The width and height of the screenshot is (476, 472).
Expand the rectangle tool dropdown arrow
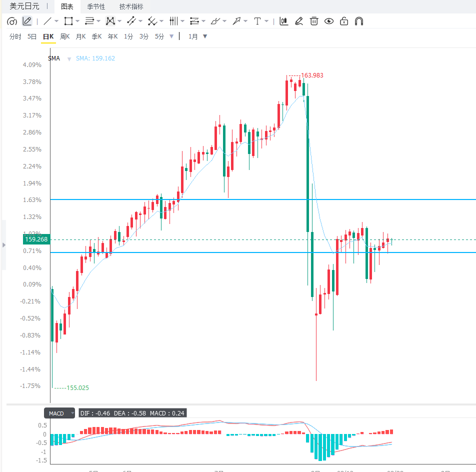tap(77, 21)
